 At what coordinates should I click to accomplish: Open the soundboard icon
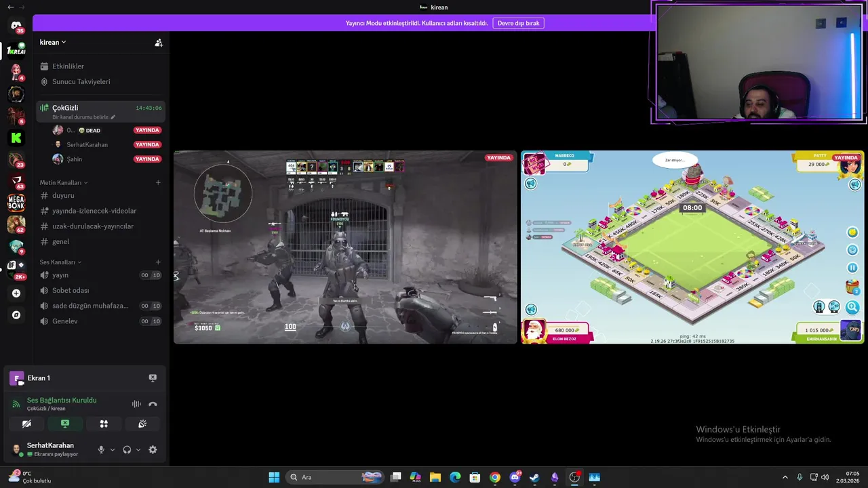click(x=142, y=424)
